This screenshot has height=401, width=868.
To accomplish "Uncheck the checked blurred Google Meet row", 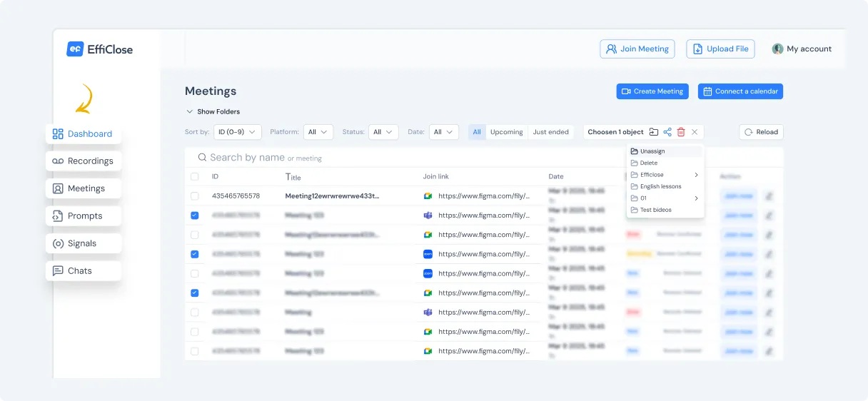I will (195, 293).
